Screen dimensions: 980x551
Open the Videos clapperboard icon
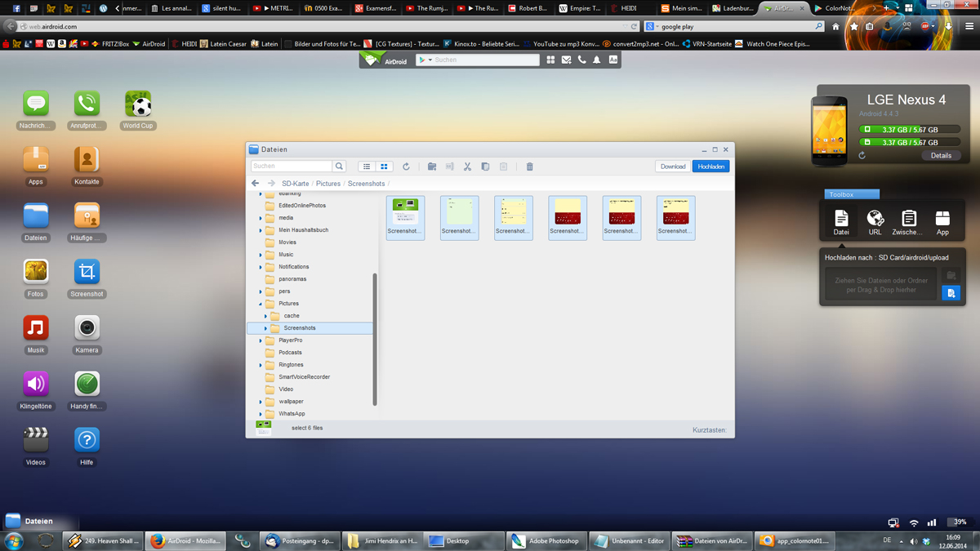36,440
